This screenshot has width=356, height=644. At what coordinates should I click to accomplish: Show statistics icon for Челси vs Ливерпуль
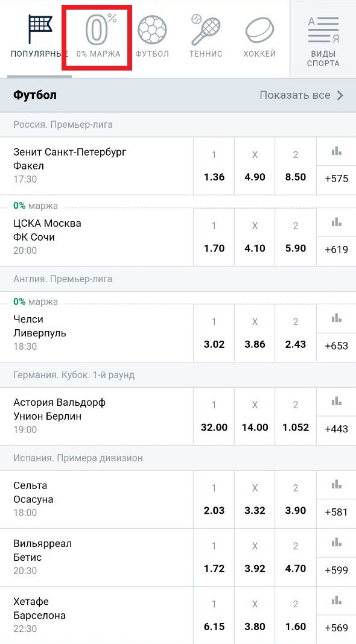[336, 318]
